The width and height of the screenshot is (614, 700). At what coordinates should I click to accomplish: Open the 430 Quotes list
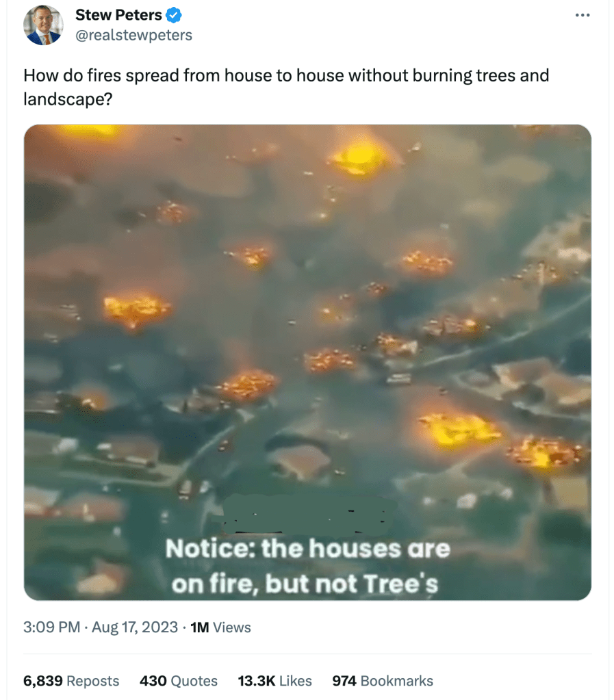[x=178, y=681]
